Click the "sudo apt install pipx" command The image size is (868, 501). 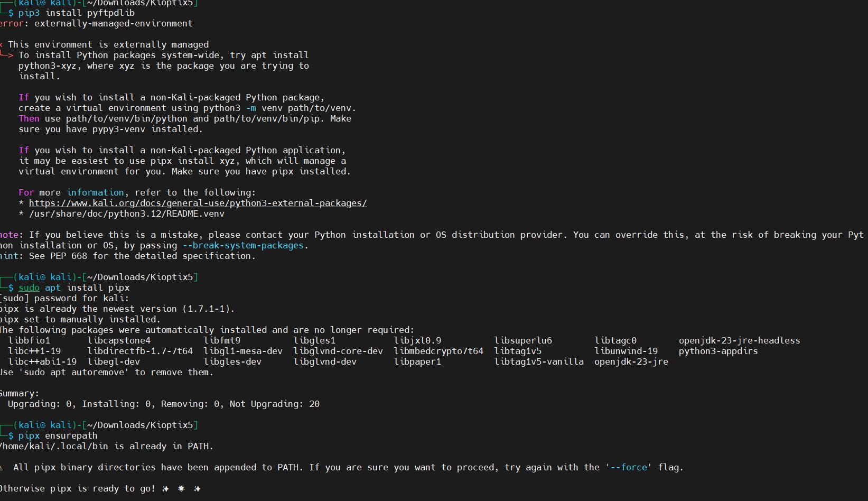pyautogui.click(x=74, y=287)
